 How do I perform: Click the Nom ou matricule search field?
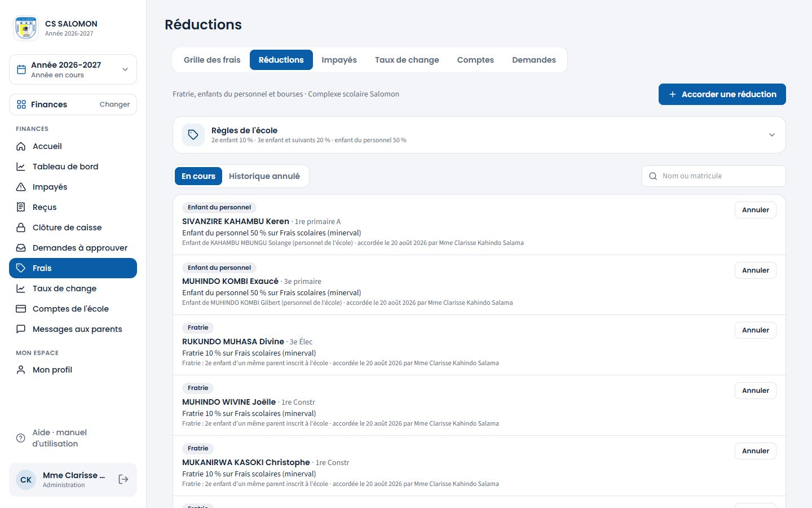pyautogui.click(x=713, y=176)
